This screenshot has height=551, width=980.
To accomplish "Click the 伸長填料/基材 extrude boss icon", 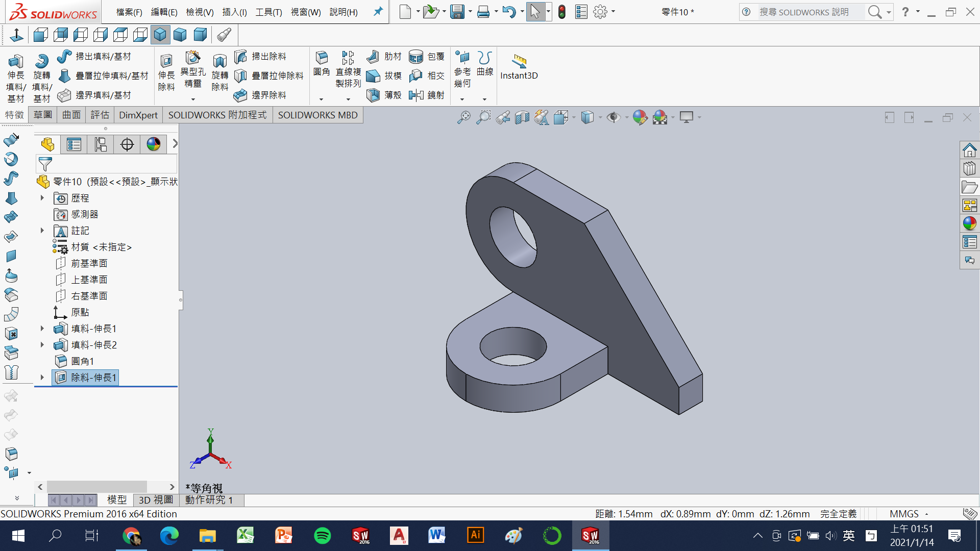I will click(x=15, y=62).
